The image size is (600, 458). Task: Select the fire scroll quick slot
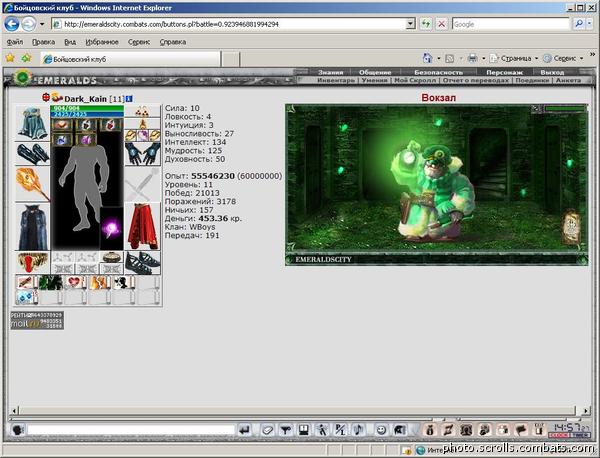coord(99,282)
